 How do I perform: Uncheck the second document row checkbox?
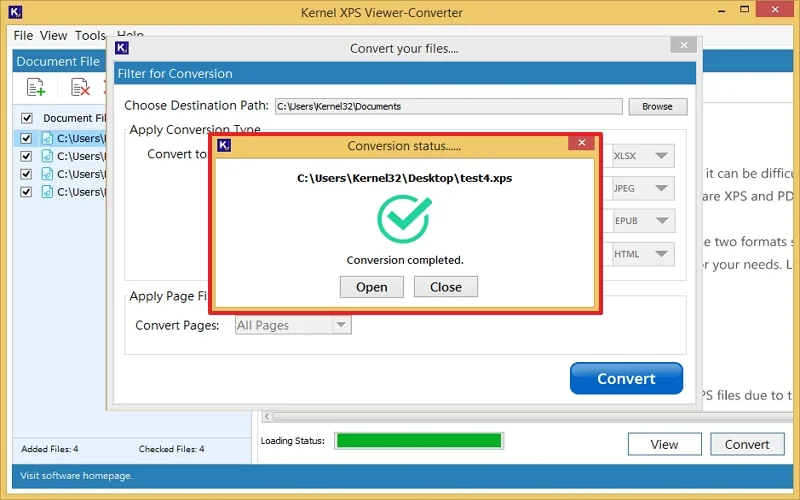tap(26, 156)
